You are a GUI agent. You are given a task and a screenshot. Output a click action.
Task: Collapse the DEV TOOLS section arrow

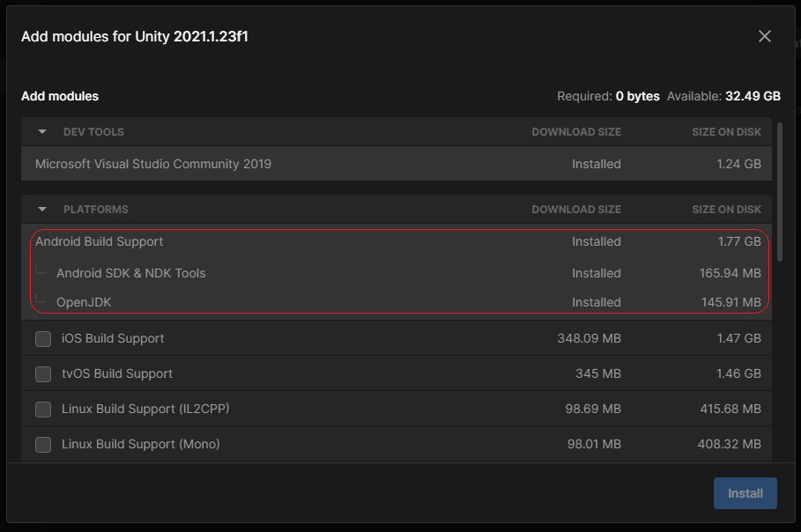tap(42, 132)
